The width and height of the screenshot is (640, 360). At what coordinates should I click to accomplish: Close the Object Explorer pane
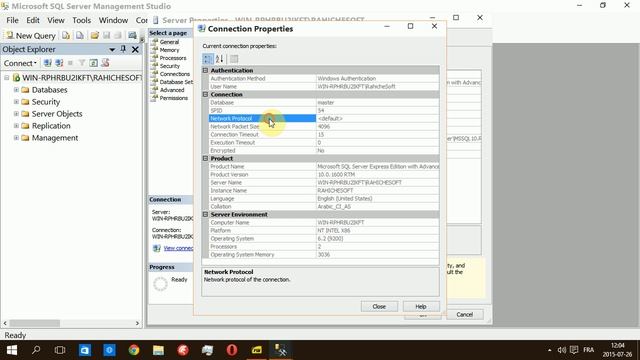click(135, 49)
